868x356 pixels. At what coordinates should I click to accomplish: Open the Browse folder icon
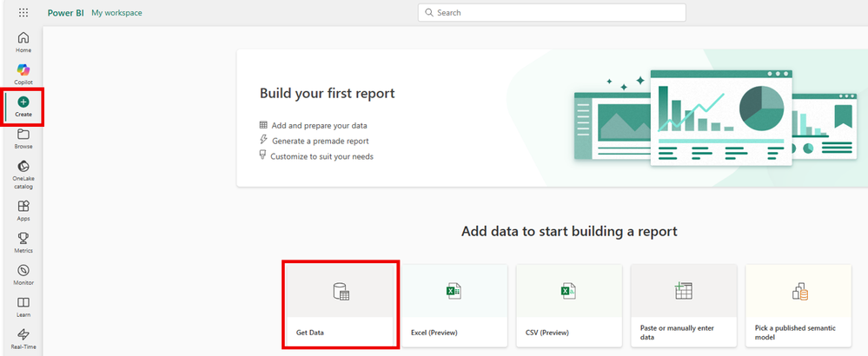click(x=23, y=135)
